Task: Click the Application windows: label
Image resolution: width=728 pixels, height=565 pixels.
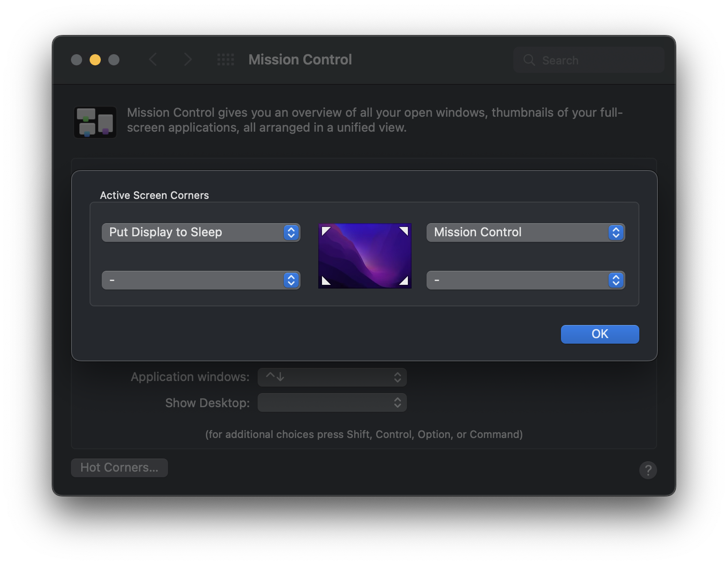Action: pos(190,377)
